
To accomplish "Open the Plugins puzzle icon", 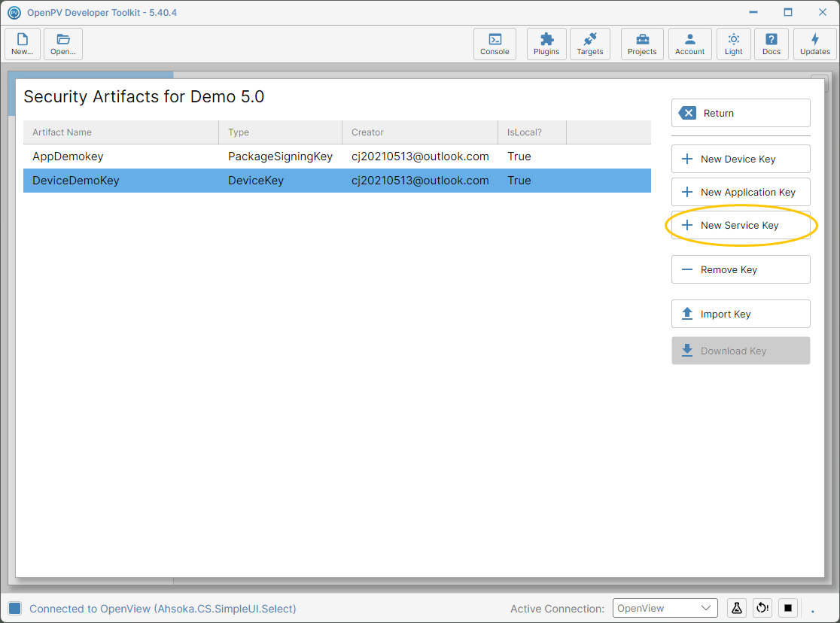I will point(546,44).
